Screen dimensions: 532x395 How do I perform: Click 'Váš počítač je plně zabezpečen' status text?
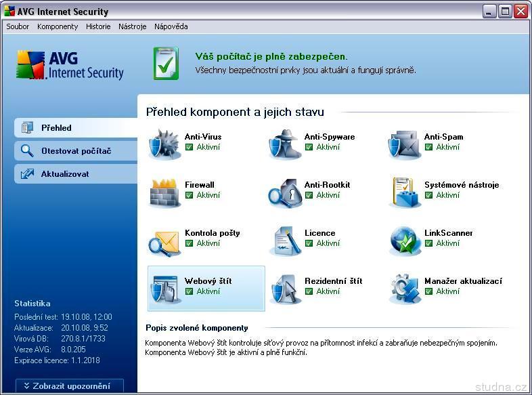[271, 56]
